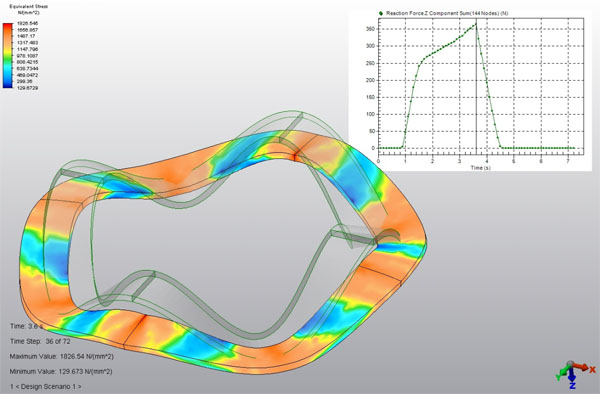Click the XYZ axis triad indicator

[575, 374]
